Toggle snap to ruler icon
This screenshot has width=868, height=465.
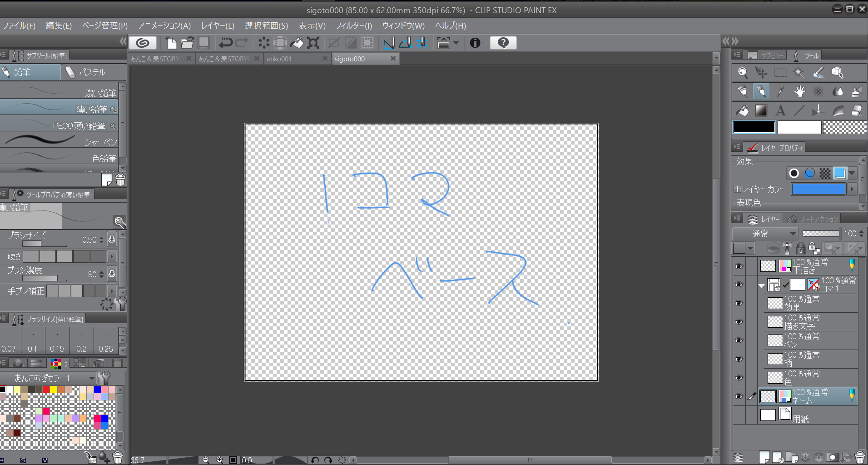pos(389,43)
